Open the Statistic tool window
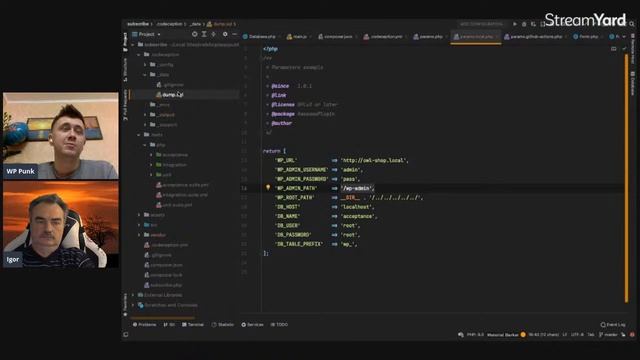This screenshot has width=640, height=360. click(x=223, y=325)
